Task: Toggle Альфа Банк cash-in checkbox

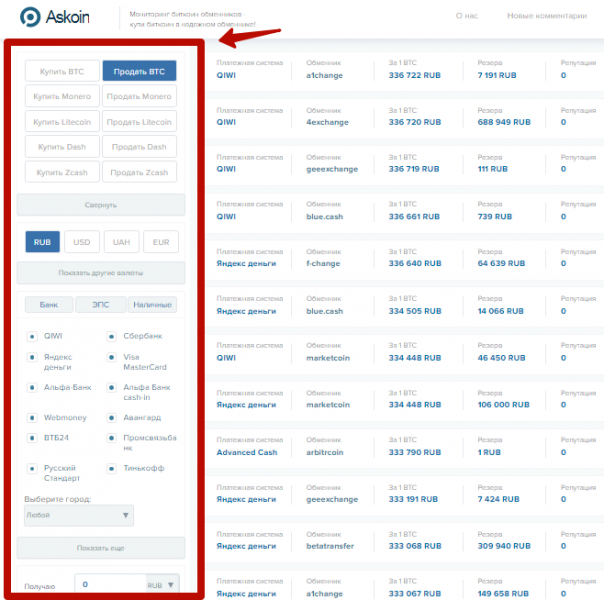Action: pyautogui.click(x=111, y=387)
